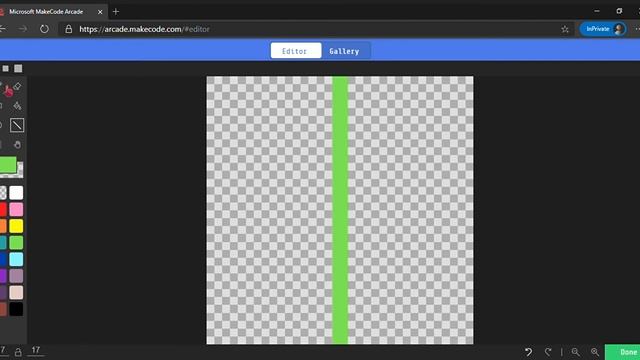Add page to favorites with star
The width and height of the screenshot is (640, 360).
coord(565,29)
